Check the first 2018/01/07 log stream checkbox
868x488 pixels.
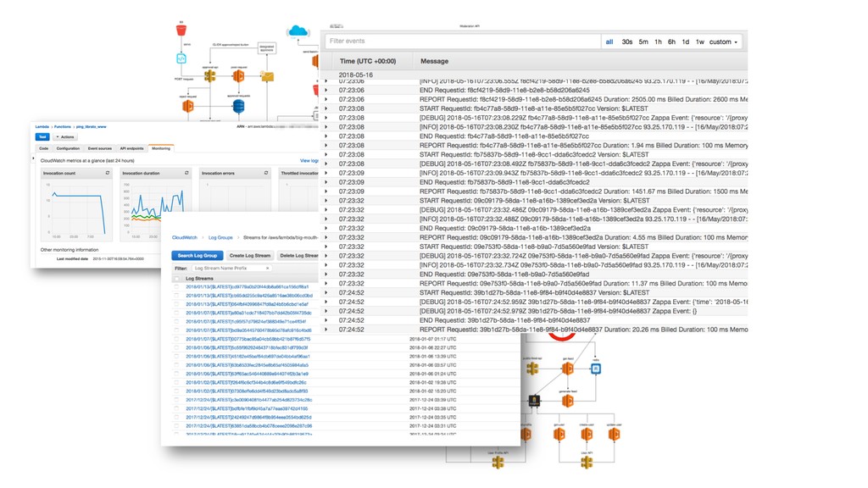(x=176, y=313)
